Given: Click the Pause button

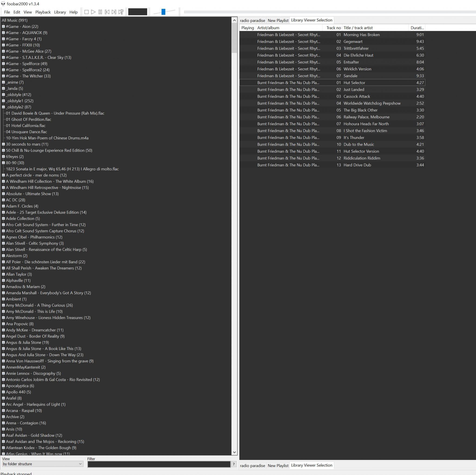Looking at the screenshot, I should [100, 12].
